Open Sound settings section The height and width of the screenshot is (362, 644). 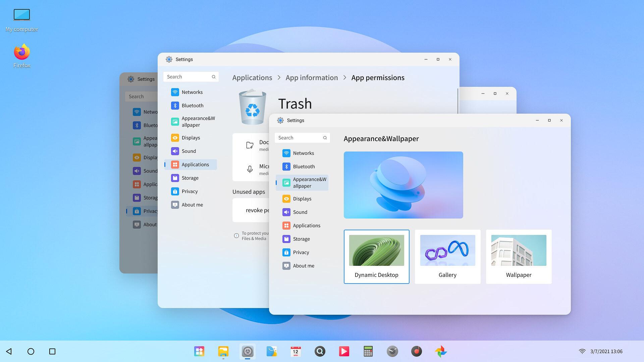coord(300,212)
